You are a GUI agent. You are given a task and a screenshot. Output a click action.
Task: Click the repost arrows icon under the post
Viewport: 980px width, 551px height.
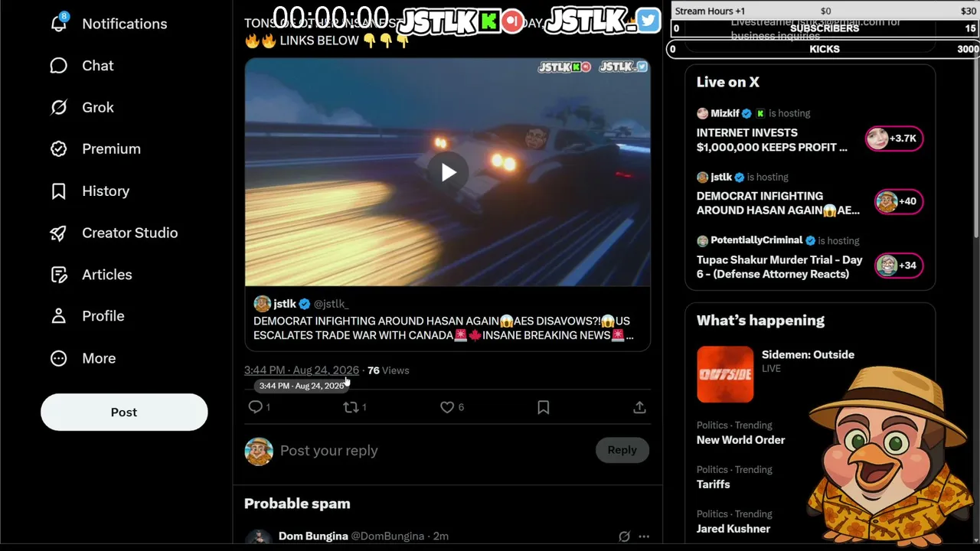351,407
